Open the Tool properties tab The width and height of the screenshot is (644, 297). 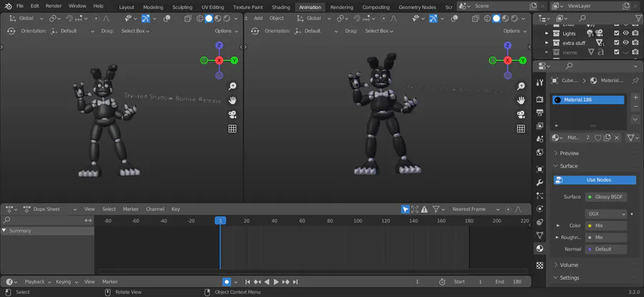click(x=540, y=82)
